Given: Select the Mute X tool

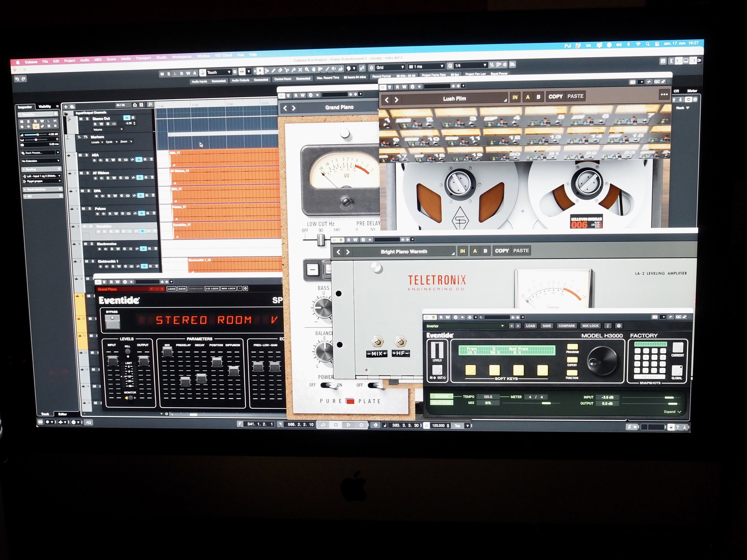Looking at the screenshot, I should pyautogui.click(x=300, y=69).
